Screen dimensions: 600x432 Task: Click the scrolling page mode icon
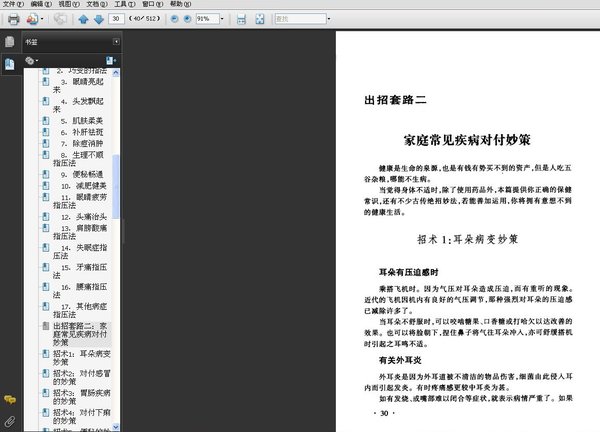pos(241,19)
